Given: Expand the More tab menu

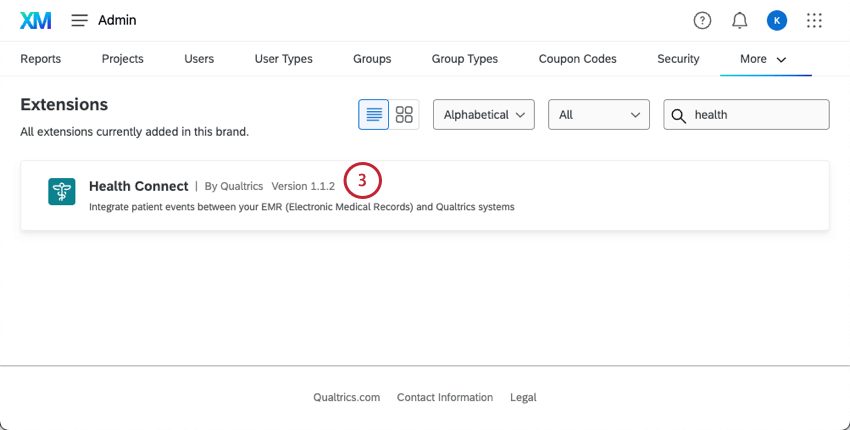Looking at the screenshot, I should (764, 59).
